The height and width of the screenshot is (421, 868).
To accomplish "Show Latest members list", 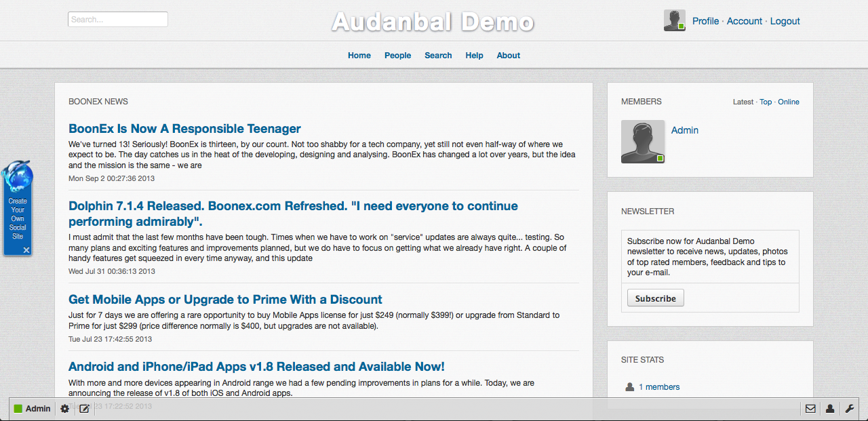I will pos(743,102).
